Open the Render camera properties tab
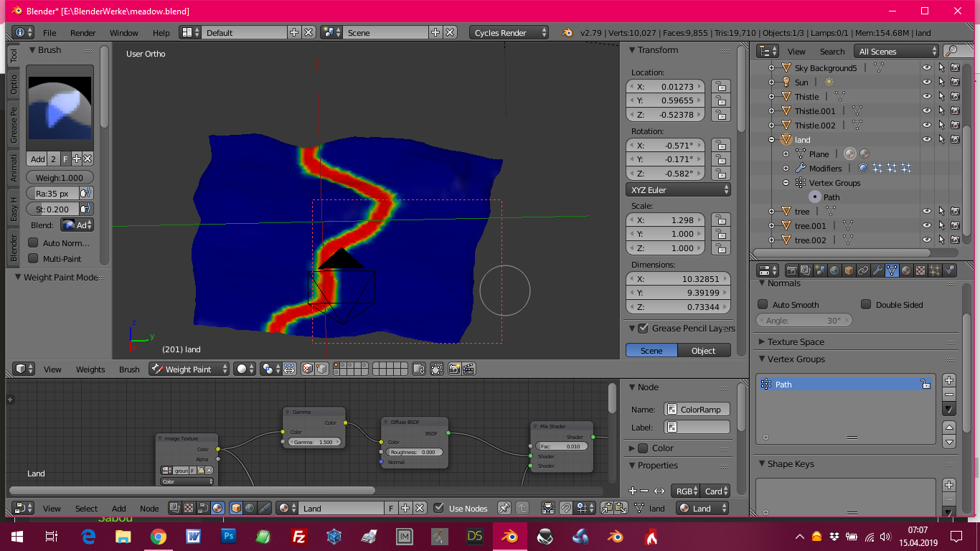 pos(791,270)
